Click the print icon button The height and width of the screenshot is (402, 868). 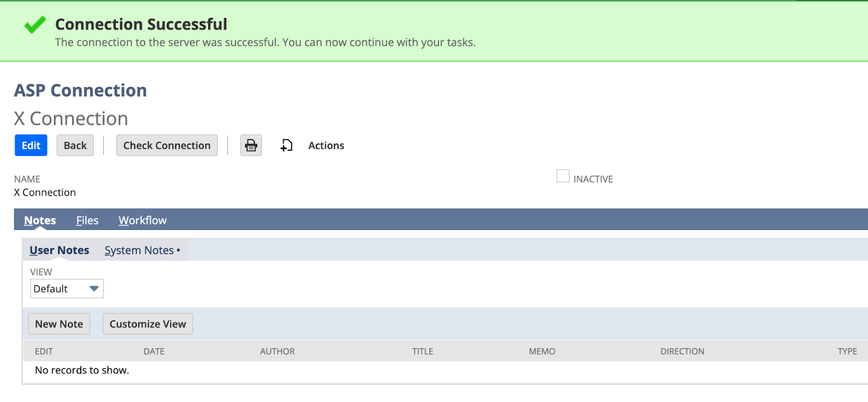point(251,145)
